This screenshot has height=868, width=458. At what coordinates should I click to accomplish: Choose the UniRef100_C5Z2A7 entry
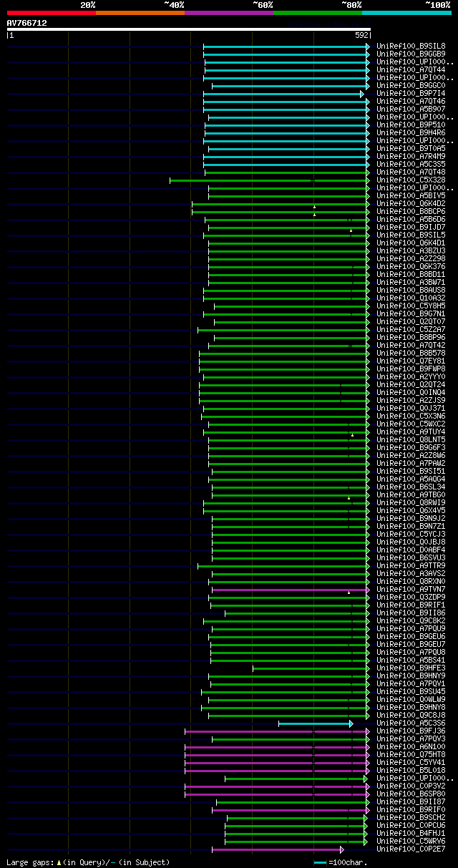coord(411,330)
